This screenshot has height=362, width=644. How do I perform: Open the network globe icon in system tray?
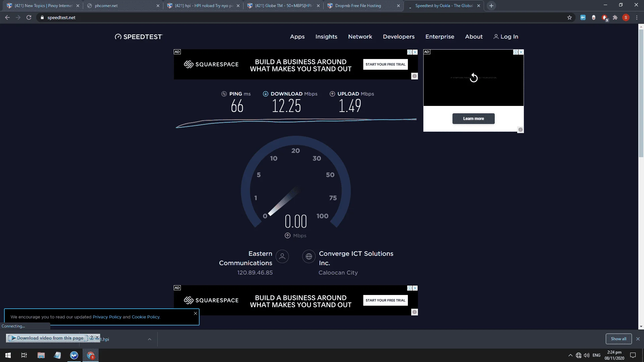(579, 355)
